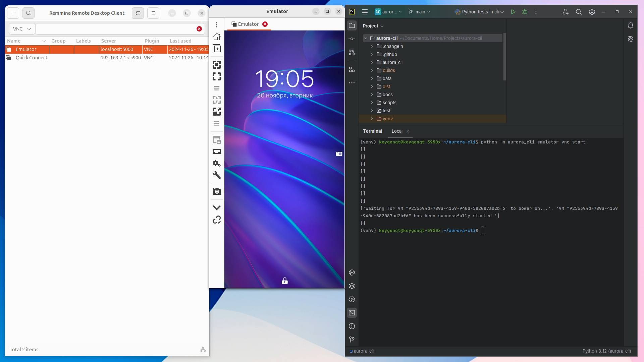
Task: Click the screenshot camera icon in Remmina sidebar
Action: tap(217, 191)
